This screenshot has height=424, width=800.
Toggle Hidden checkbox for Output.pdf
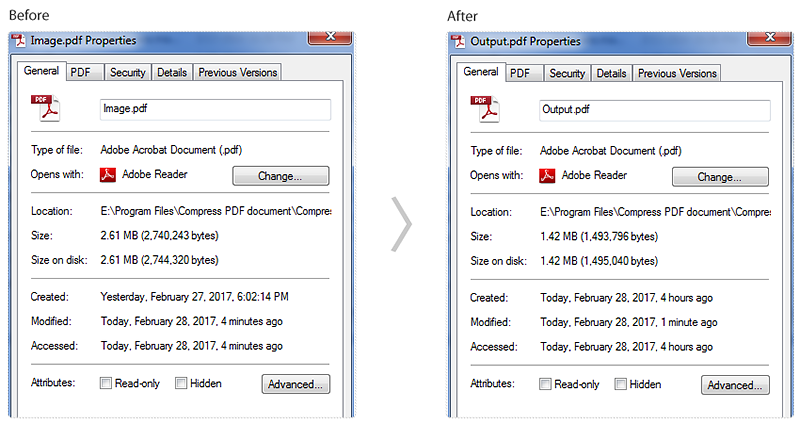(620, 384)
